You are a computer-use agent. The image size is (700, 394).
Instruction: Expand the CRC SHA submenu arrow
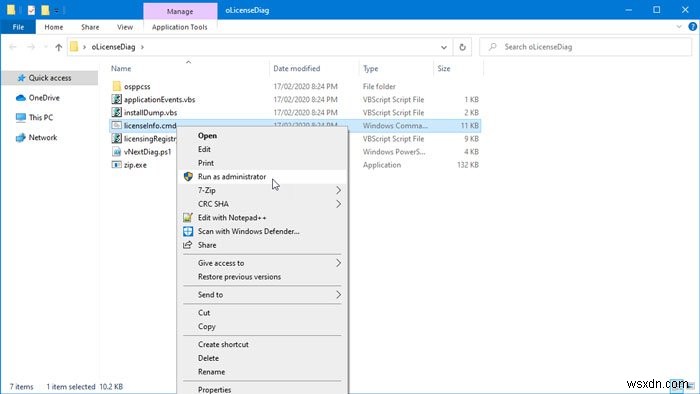[338, 204]
